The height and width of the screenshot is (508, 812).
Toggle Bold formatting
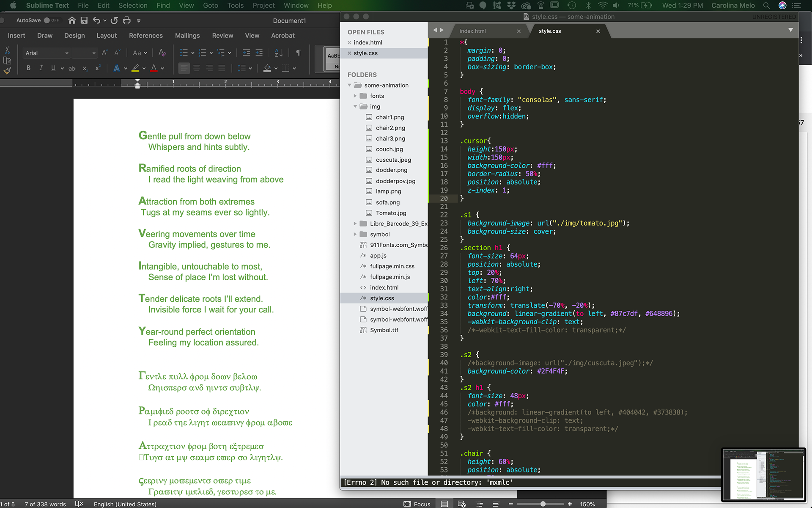[28, 68]
